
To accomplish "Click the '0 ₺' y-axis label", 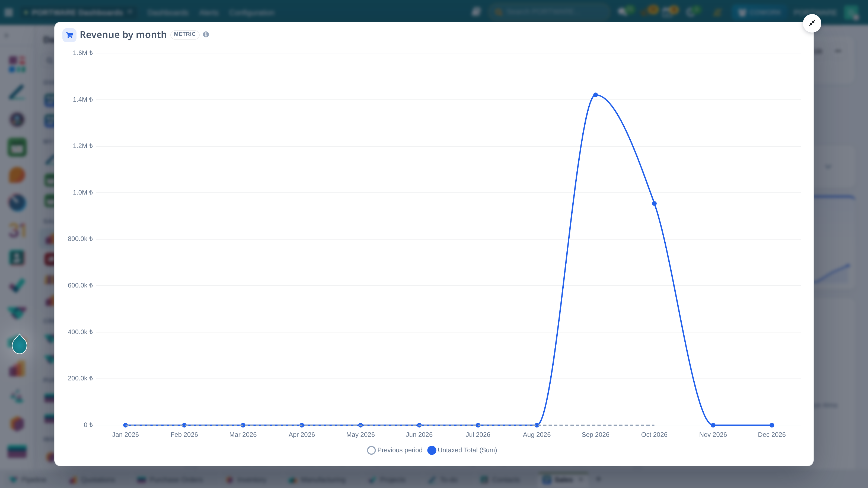I will 88,425.
